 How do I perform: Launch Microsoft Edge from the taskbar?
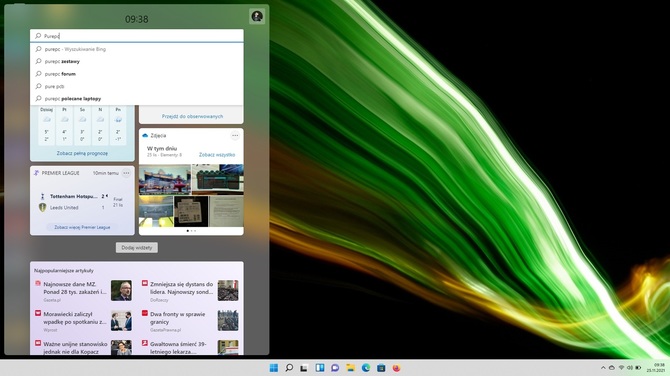tap(366, 368)
